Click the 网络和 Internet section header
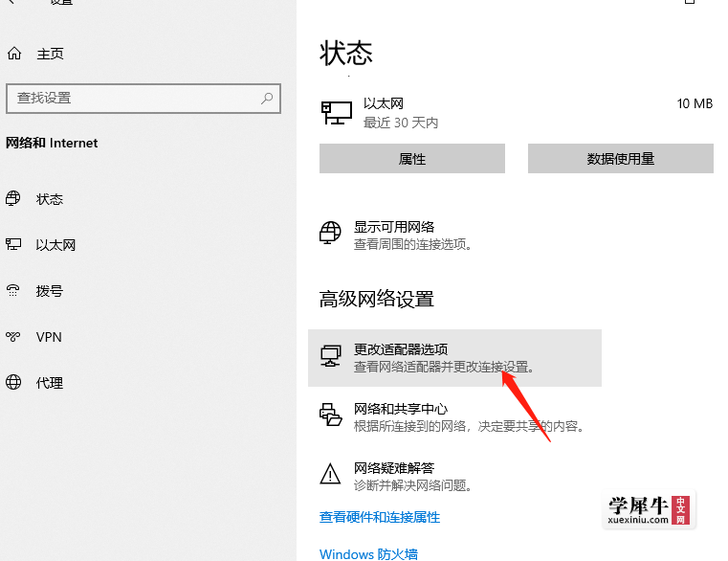 point(52,143)
